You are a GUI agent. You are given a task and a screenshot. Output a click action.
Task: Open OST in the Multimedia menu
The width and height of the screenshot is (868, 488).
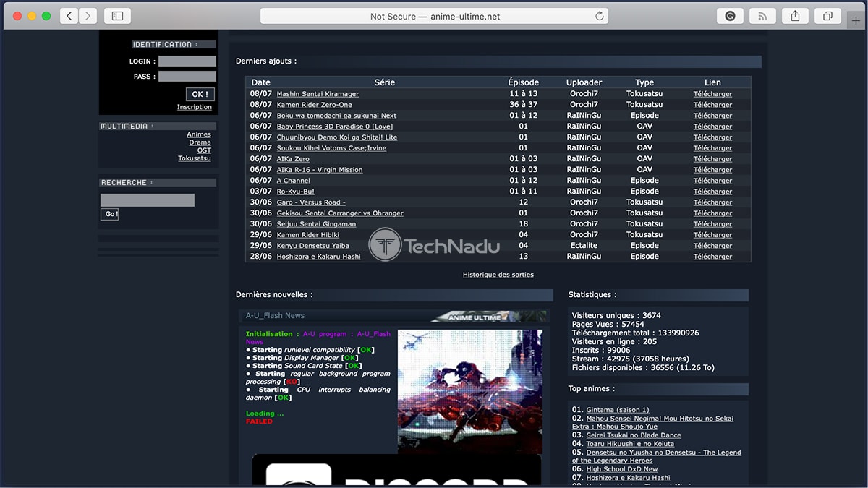(x=205, y=150)
